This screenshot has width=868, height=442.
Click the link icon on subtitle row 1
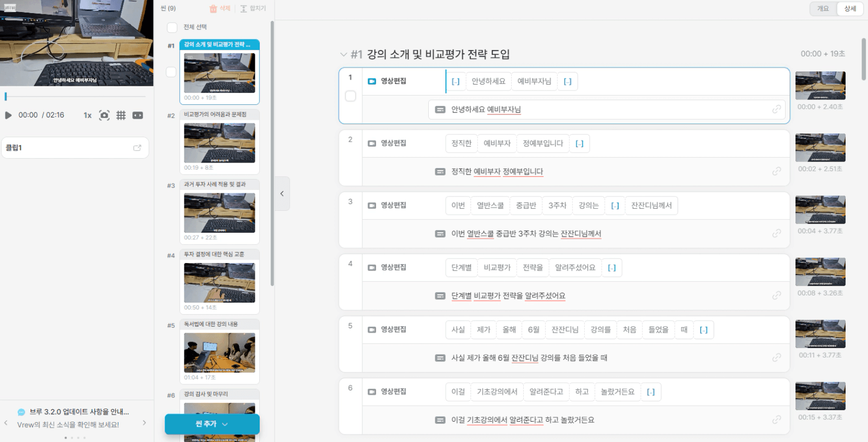(776, 109)
